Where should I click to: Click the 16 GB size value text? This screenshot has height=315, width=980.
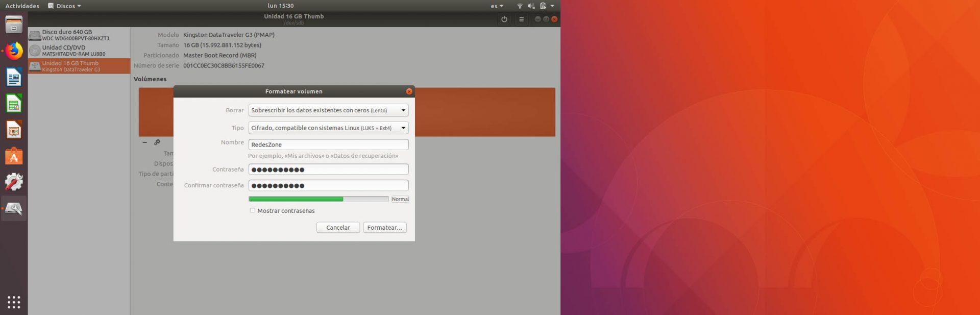point(222,45)
